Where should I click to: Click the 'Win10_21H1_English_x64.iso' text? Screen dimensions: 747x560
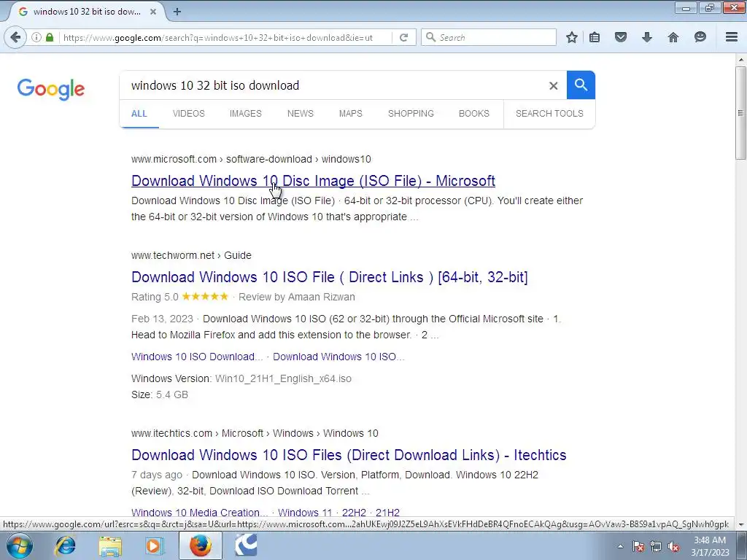tap(284, 378)
